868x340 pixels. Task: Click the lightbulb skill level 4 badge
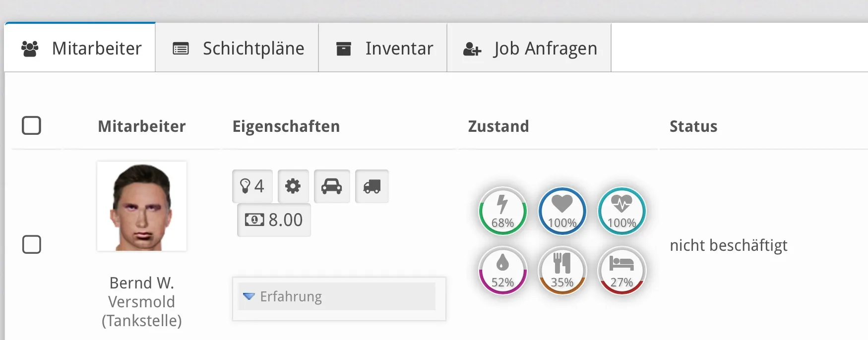pos(252,186)
